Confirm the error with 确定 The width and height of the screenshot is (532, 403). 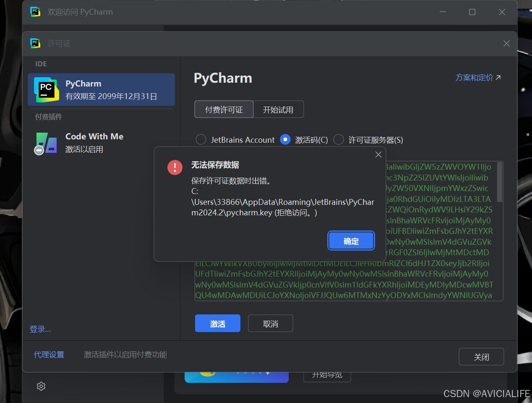point(351,241)
